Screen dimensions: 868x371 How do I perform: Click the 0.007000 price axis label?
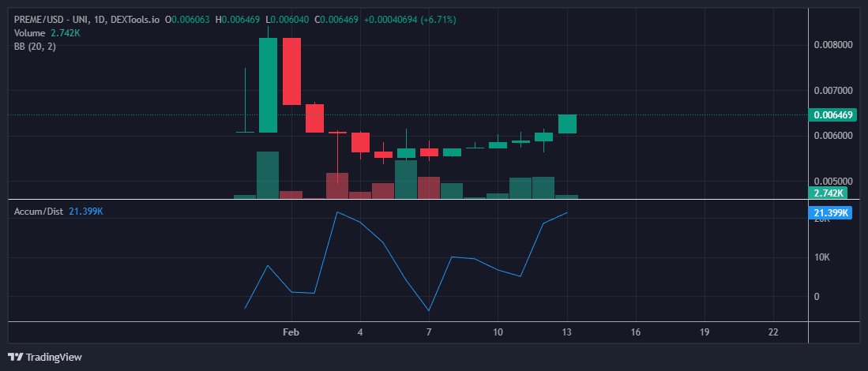pos(833,90)
